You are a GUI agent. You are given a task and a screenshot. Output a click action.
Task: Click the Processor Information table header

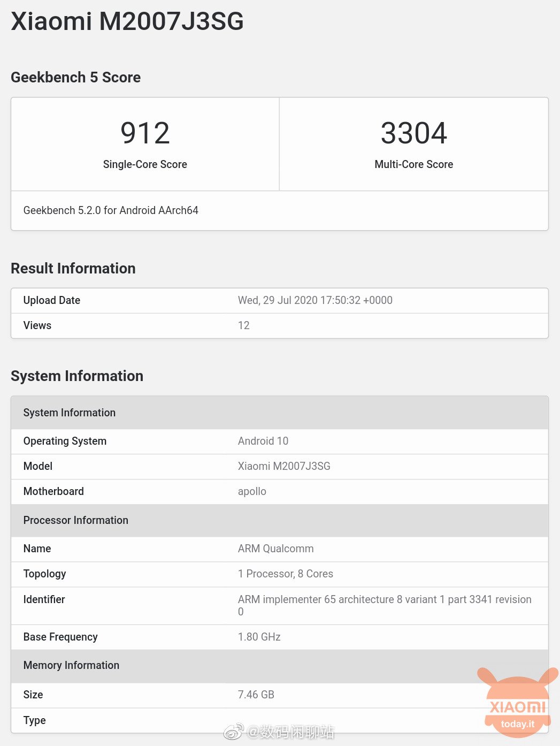280,520
